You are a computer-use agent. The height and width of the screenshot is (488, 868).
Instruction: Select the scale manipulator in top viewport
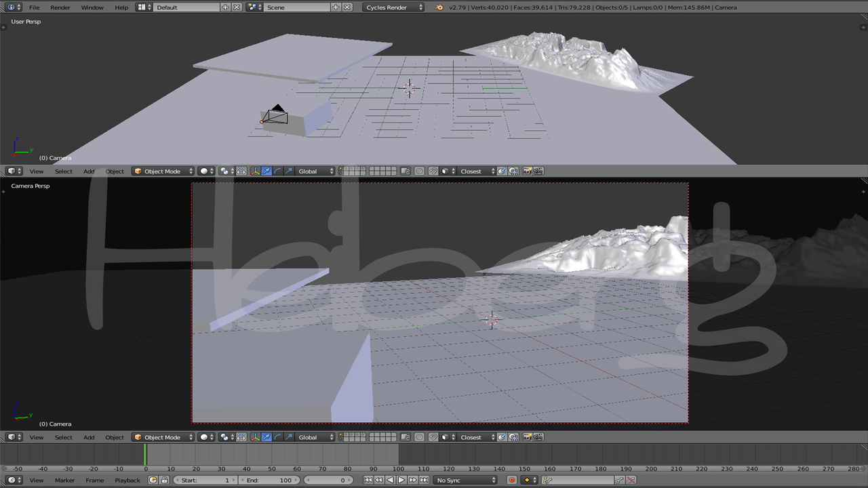[x=290, y=171]
